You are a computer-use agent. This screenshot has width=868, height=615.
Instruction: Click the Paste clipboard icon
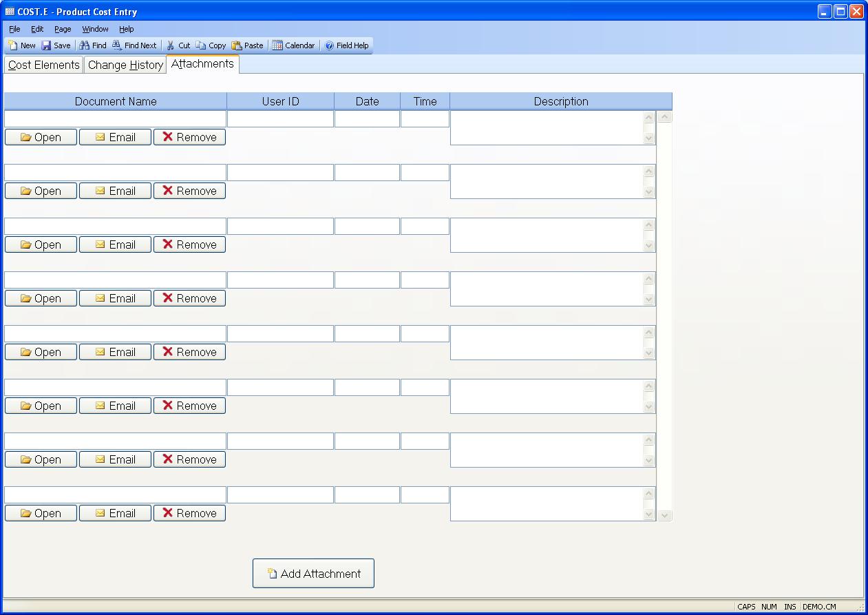pos(237,45)
